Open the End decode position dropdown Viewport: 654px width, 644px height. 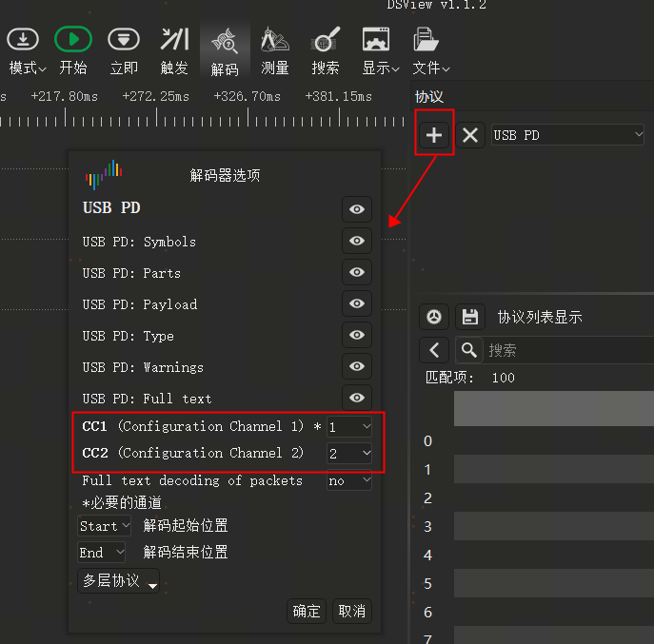[101, 553]
